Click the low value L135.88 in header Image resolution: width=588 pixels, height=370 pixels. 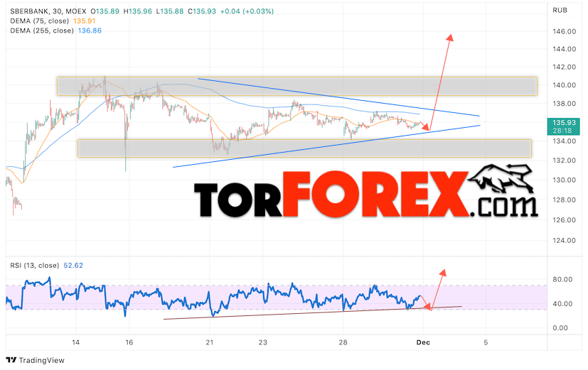click(169, 11)
